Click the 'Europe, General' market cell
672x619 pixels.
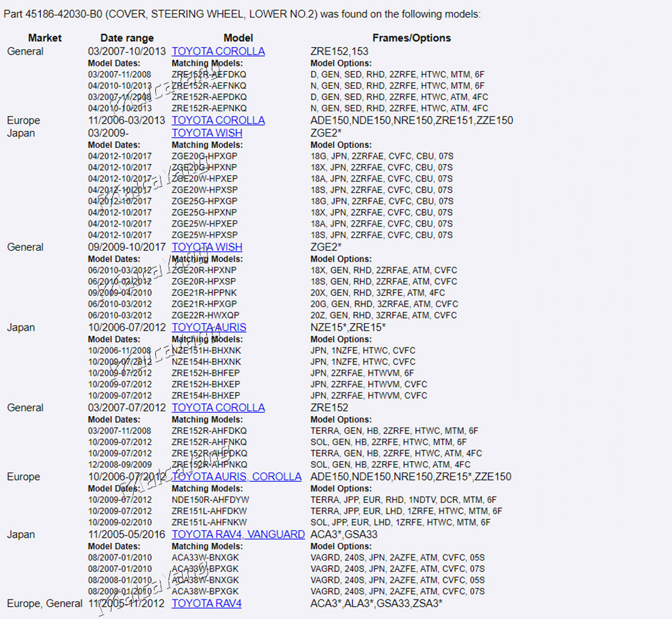pyautogui.click(x=44, y=604)
